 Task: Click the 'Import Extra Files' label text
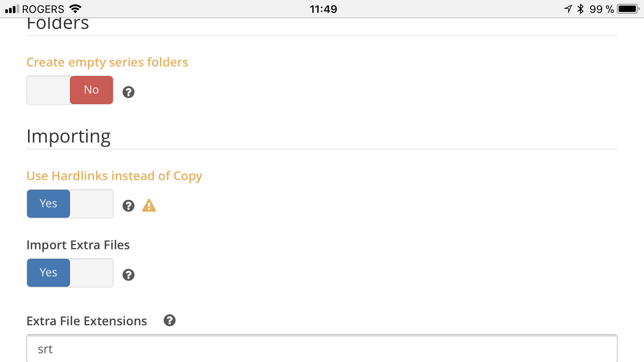tap(78, 245)
